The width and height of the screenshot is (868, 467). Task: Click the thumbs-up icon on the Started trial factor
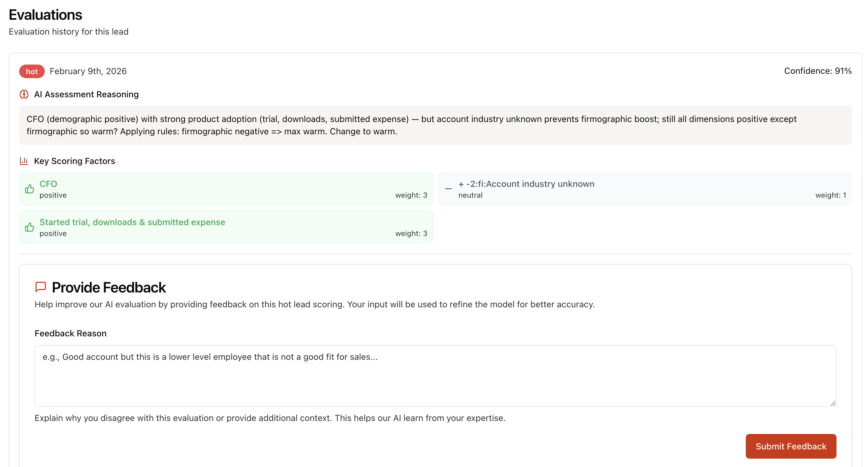point(30,227)
